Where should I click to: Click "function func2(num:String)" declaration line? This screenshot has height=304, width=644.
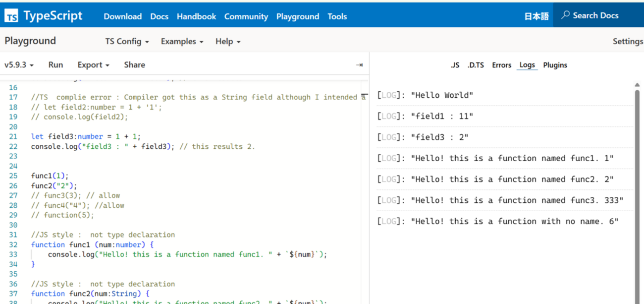[x=90, y=294]
